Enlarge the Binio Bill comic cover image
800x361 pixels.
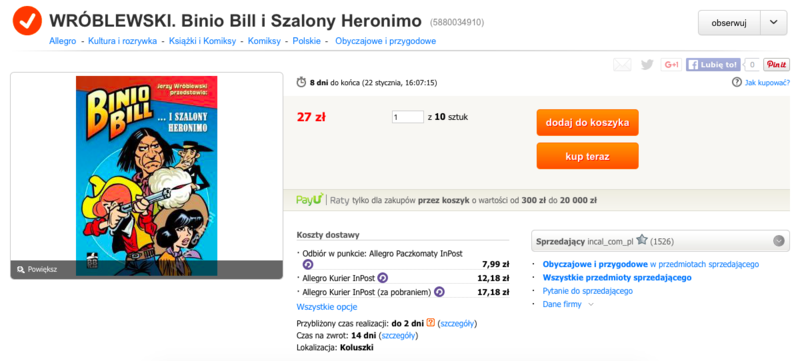pyautogui.click(x=146, y=176)
